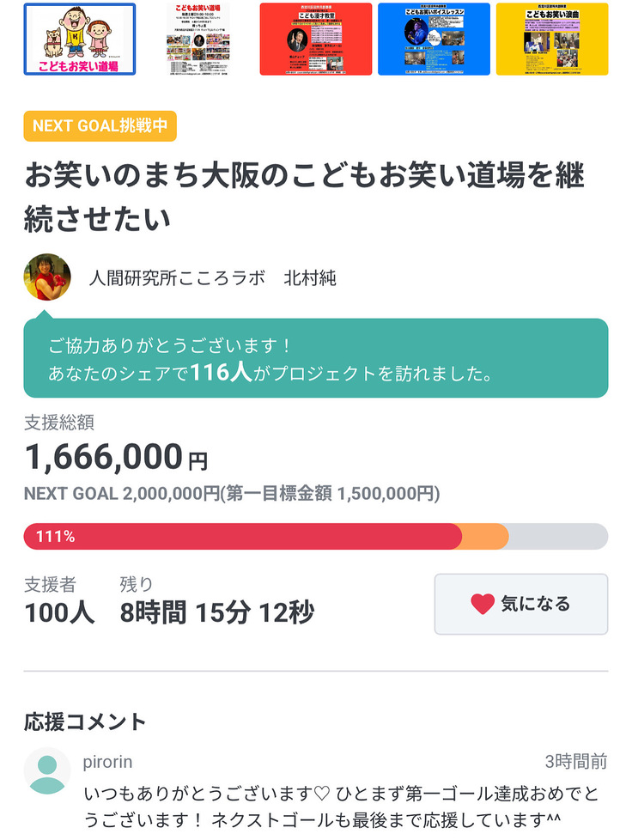
Task: Tap the heart icon next to 気になる
Action: click(483, 604)
